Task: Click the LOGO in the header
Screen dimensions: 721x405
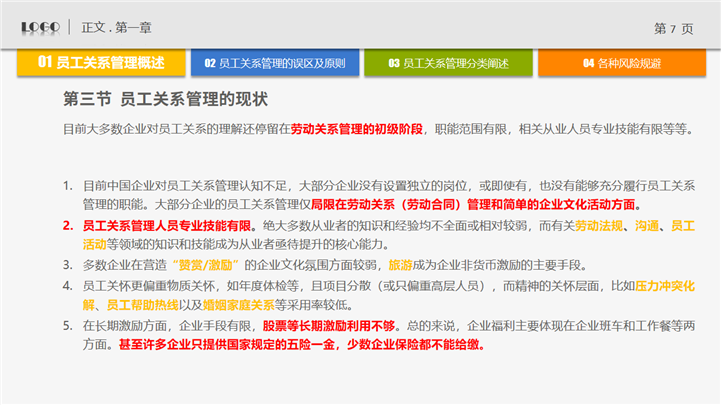Action: coord(41,26)
